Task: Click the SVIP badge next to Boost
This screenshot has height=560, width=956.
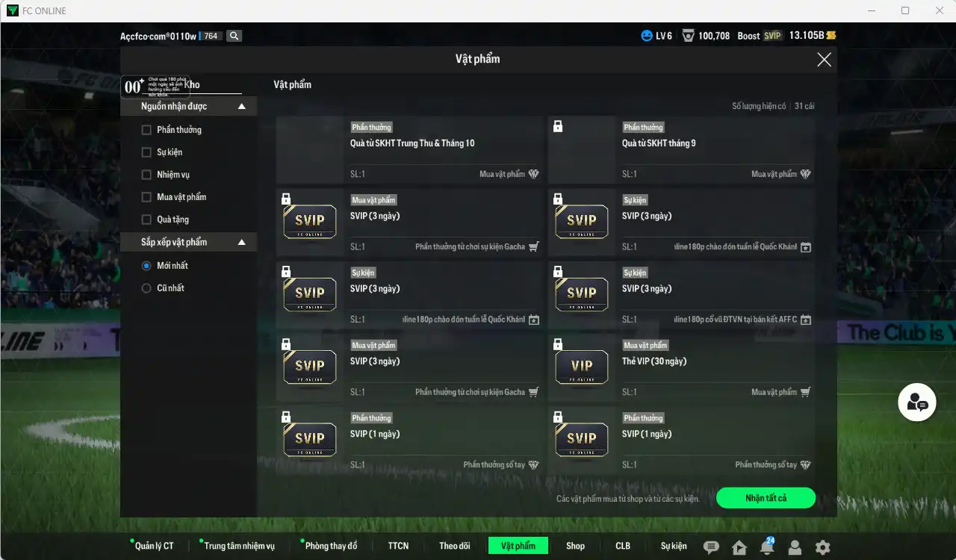Action: point(772,36)
